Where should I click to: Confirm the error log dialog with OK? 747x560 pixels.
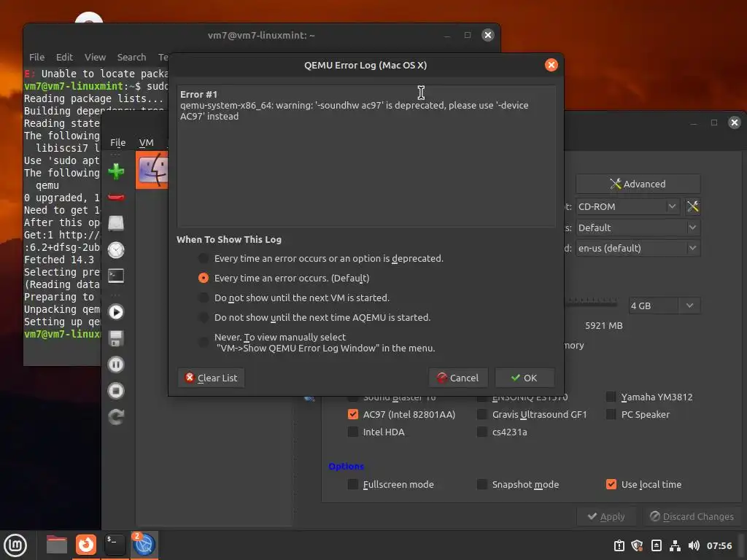click(525, 378)
